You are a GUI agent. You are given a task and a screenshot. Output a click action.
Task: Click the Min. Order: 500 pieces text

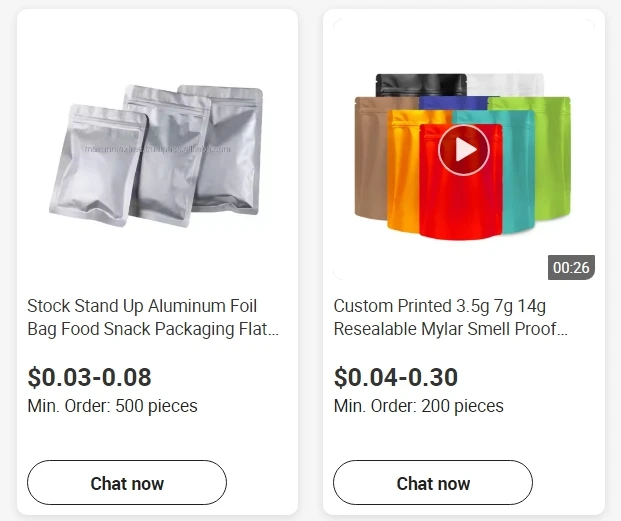(x=112, y=406)
